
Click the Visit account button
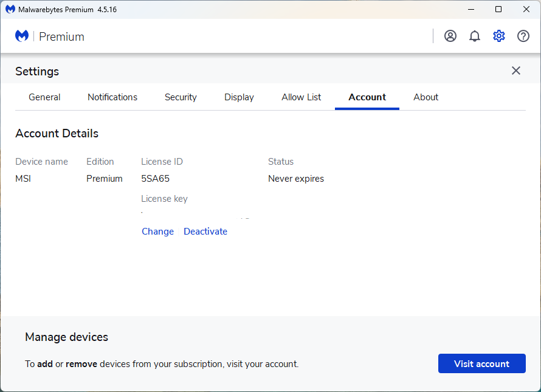tap(481, 363)
